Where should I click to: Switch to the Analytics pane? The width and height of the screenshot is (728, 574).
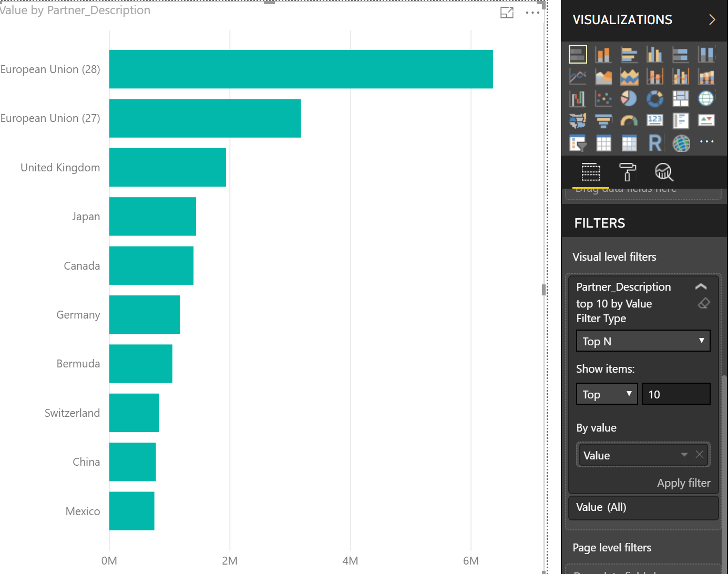coord(664,172)
